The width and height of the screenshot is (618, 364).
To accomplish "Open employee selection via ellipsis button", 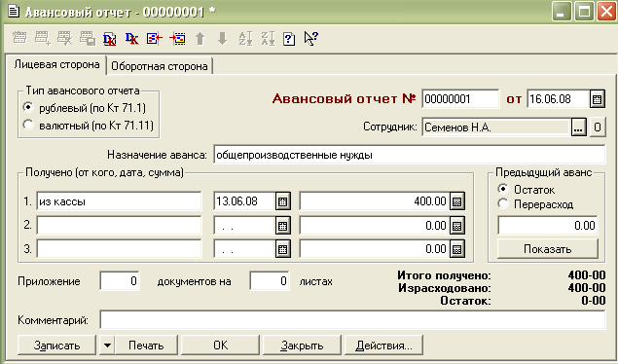I will (578, 127).
